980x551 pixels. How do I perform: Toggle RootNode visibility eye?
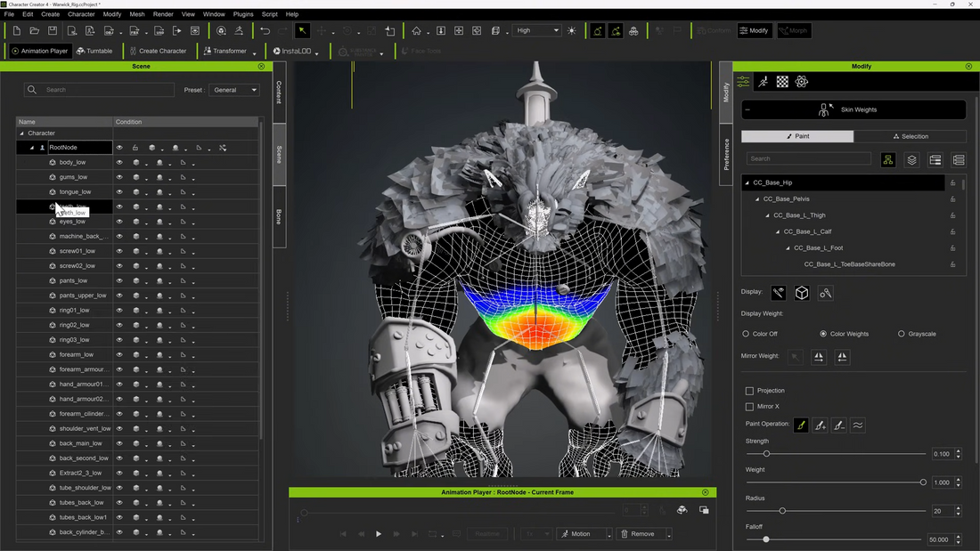coord(119,148)
